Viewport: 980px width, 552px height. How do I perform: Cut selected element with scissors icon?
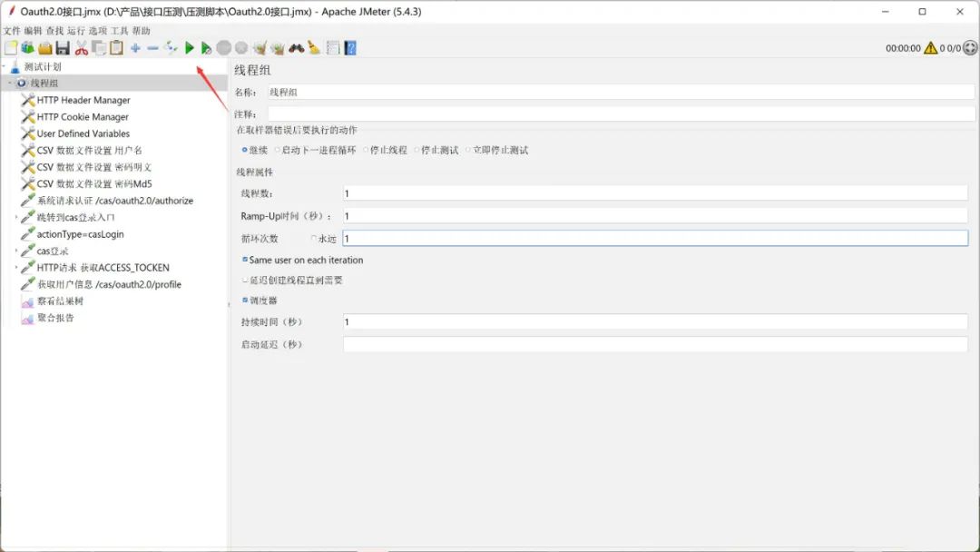coord(82,48)
